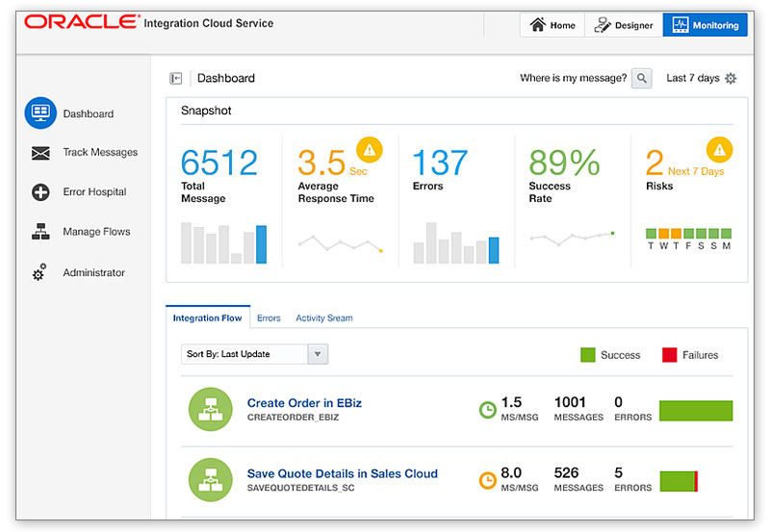Open the Activity Stream tab
The image size is (770, 532).
tap(323, 317)
